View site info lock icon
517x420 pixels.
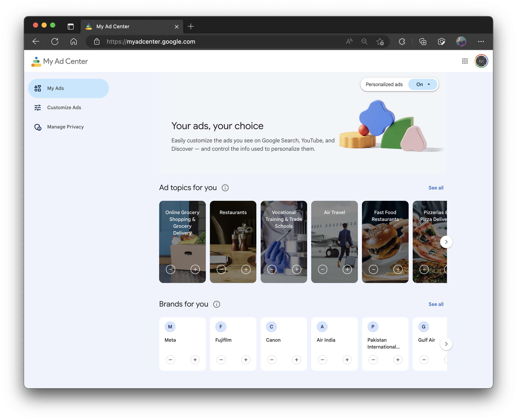coord(97,42)
